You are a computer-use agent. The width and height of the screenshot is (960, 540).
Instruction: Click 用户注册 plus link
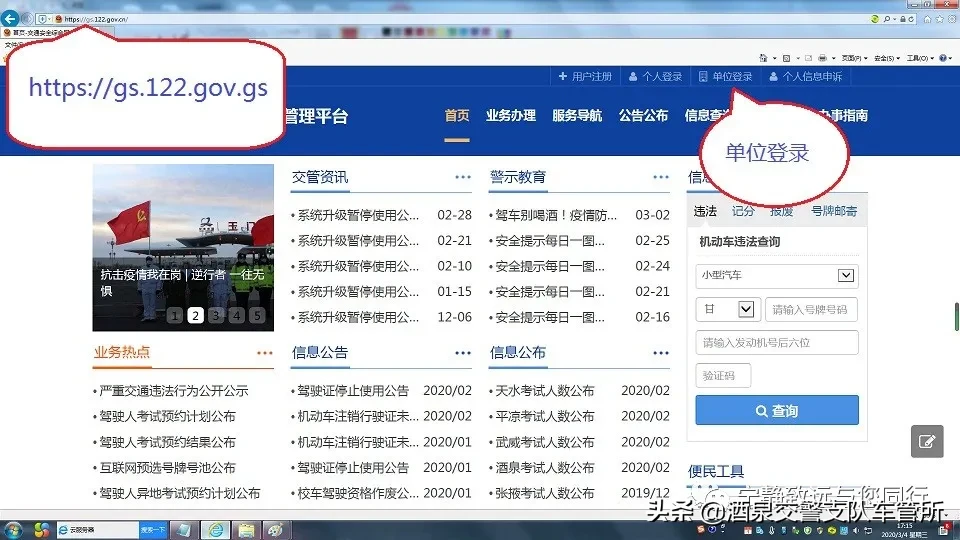[585, 77]
